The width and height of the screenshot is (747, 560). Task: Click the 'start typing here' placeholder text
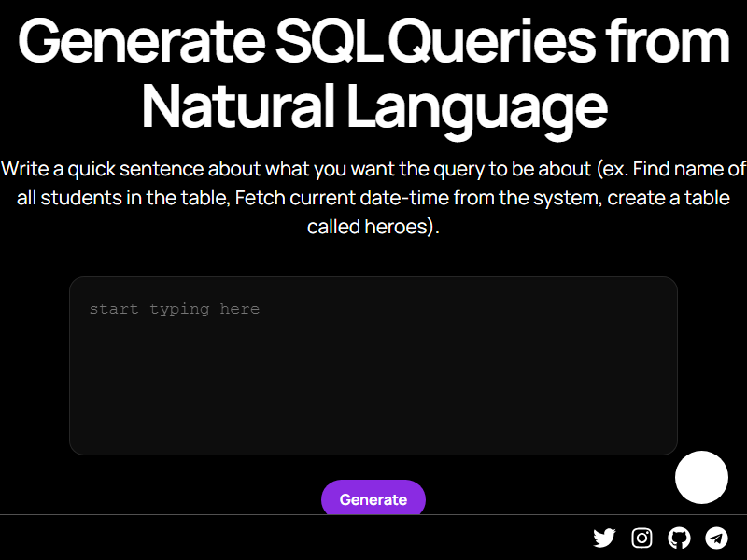click(175, 310)
